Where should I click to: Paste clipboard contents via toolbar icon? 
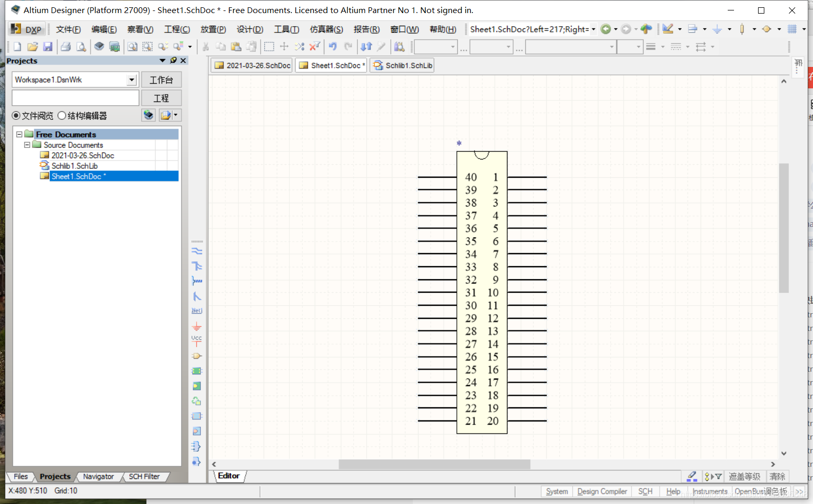coord(236,47)
